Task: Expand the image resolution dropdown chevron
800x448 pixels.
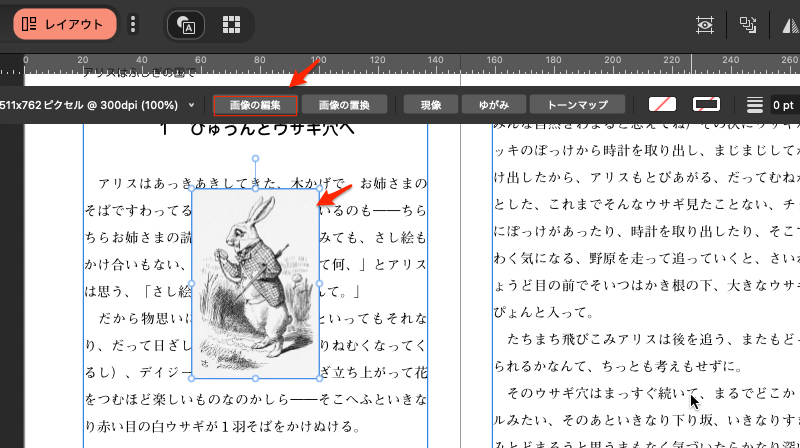Action: coord(190,105)
